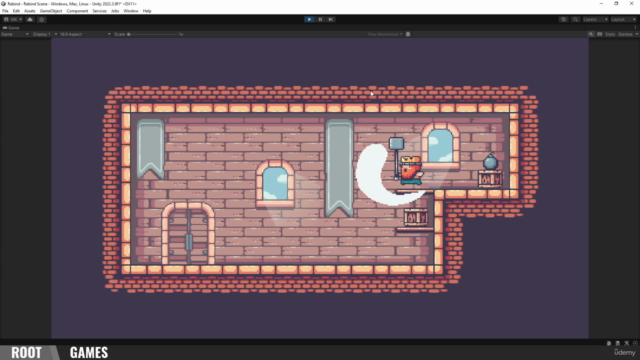Image resolution: width=640 pixels, height=360 pixels.
Task: Select the Game tab
Action: point(11,28)
